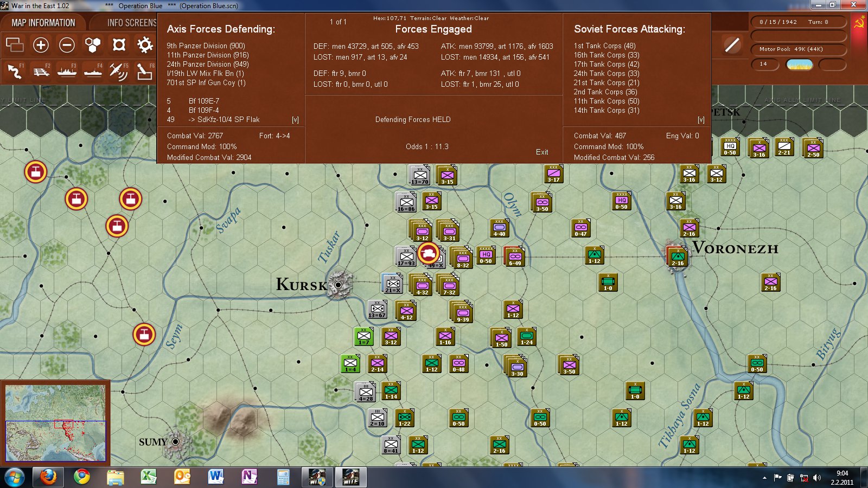Toggle the hex grid overlay icon
The image size is (868, 488).
point(93,44)
